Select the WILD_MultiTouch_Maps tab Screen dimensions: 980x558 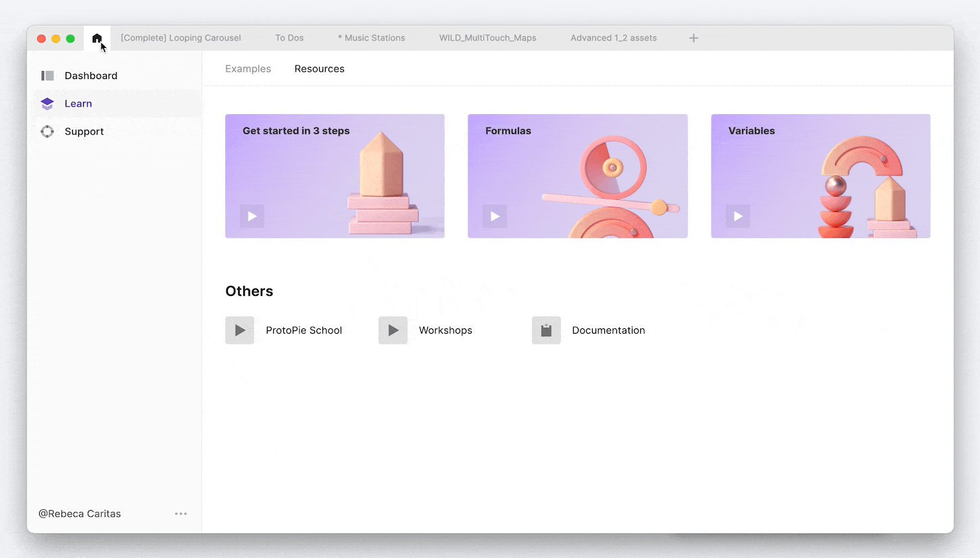488,38
